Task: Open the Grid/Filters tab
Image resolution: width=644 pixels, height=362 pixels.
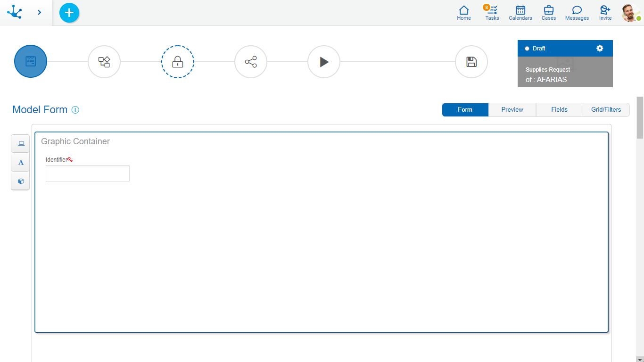Action: click(606, 110)
